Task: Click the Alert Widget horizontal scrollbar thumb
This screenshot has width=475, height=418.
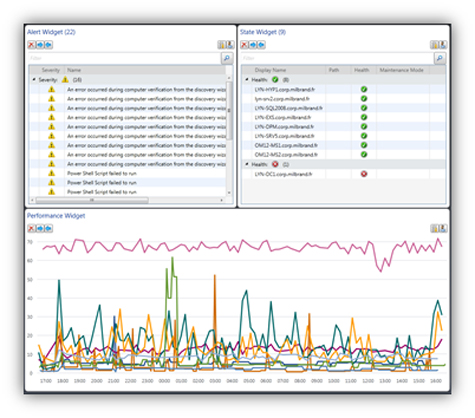Action: coord(92,200)
